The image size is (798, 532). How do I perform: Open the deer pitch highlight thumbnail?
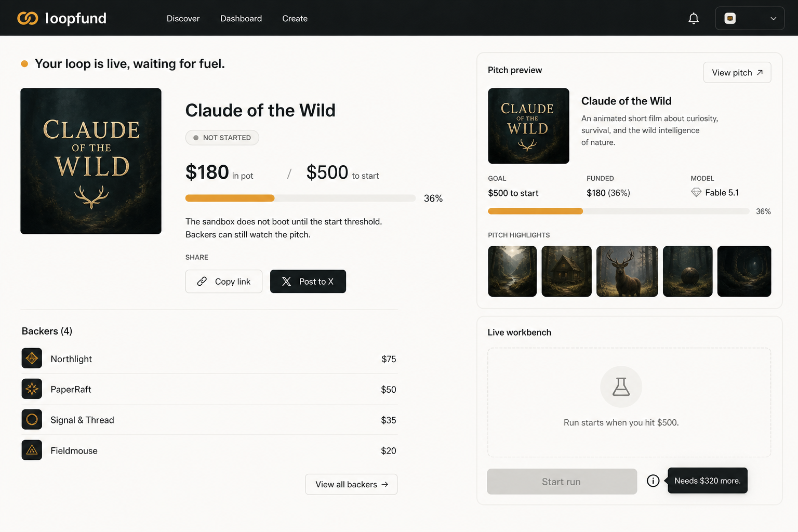[x=627, y=271]
